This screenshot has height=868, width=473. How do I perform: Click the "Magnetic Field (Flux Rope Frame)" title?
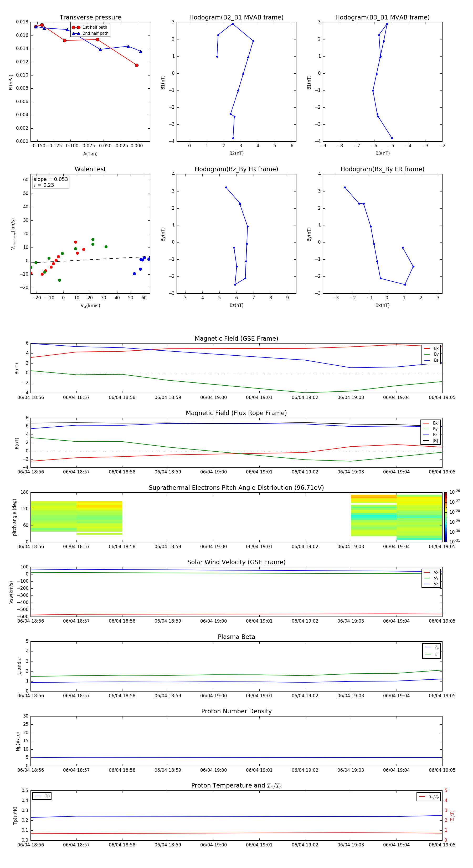(x=236, y=413)
